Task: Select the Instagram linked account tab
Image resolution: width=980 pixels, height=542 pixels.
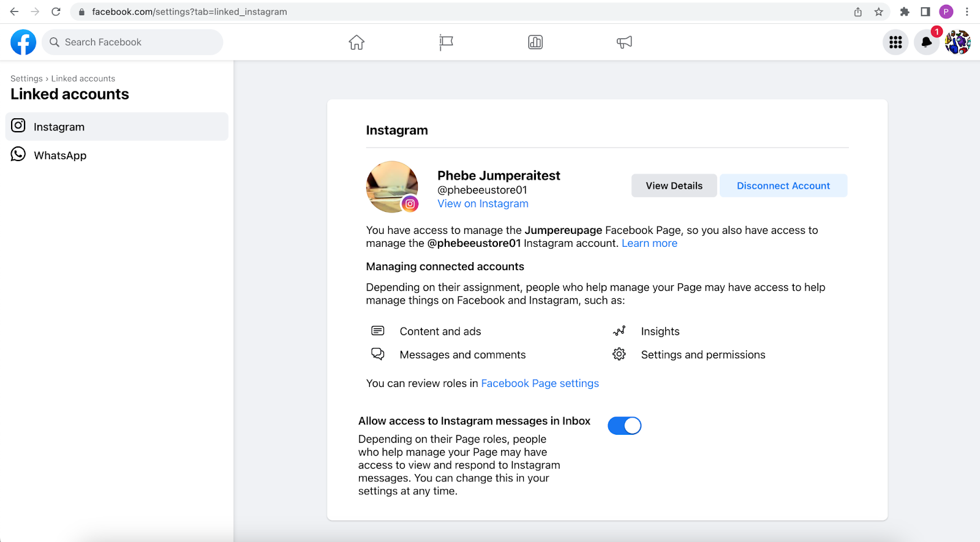Action: click(117, 126)
